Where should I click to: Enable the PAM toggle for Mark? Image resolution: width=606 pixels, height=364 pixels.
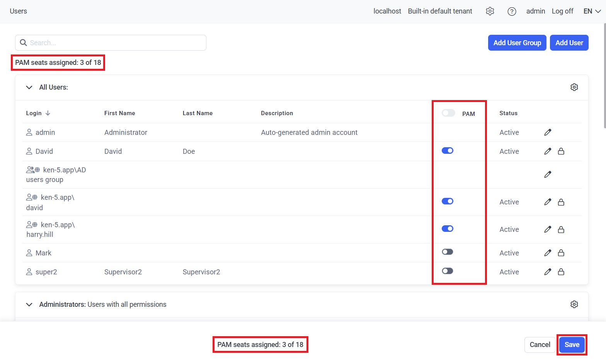pyautogui.click(x=448, y=252)
